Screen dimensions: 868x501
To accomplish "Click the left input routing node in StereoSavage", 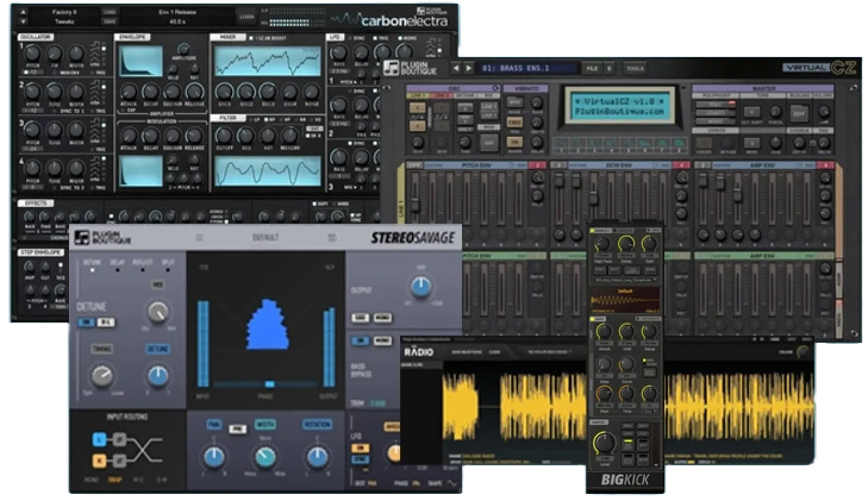I will (x=100, y=439).
